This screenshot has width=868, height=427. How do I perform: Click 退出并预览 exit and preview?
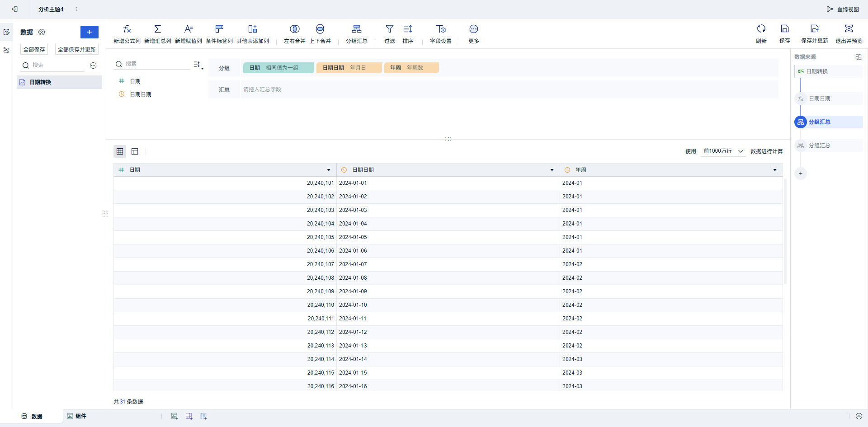point(849,34)
